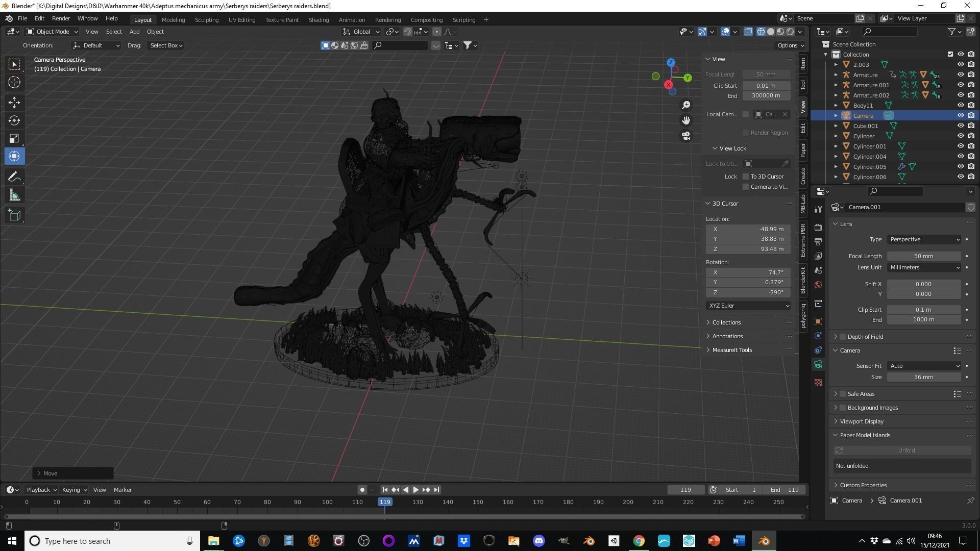Select the Move tool
This screenshot has width=980, height=551.
point(14,103)
